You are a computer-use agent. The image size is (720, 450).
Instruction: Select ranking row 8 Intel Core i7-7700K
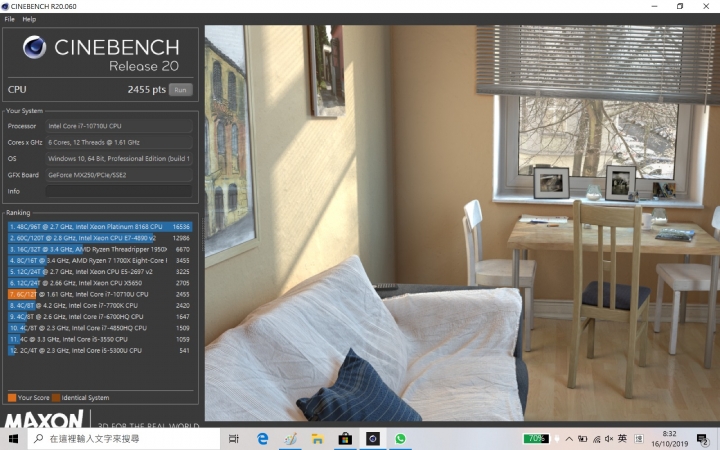[100, 305]
